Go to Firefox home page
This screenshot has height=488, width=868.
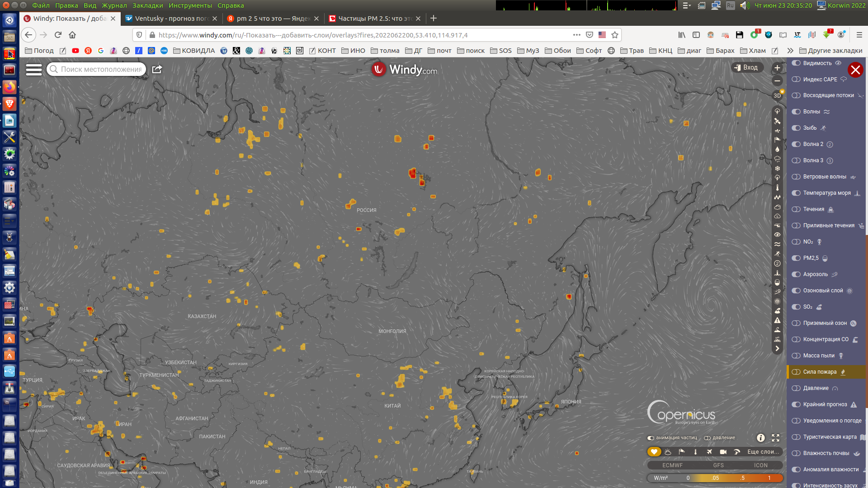[x=72, y=35]
